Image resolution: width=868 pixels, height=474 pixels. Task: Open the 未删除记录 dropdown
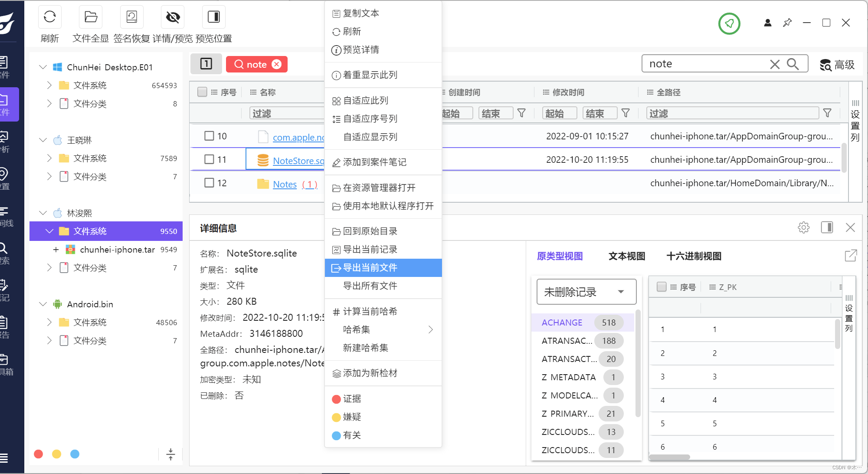(586, 292)
